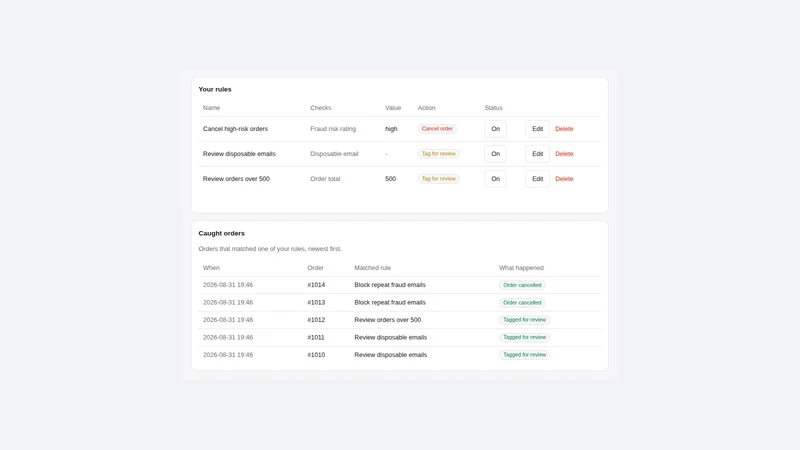The image size is (800, 450).
Task: Select the Review orders over 500 rule name in Your rules
Action: coord(236,179)
